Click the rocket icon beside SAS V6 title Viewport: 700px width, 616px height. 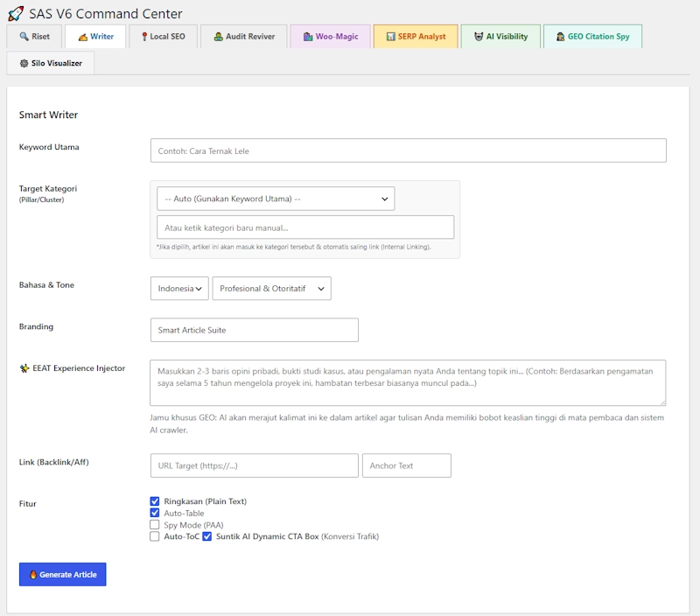click(x=16, y=14)
